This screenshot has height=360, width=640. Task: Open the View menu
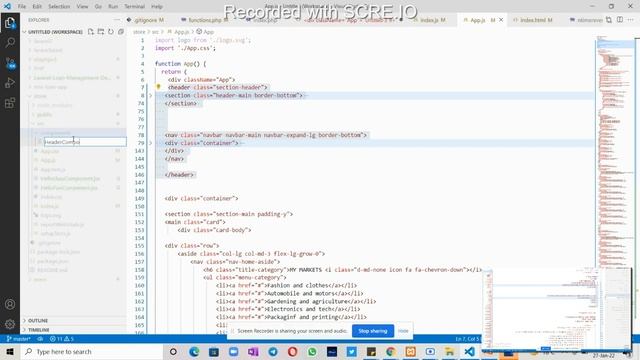(x=82, y=7)
